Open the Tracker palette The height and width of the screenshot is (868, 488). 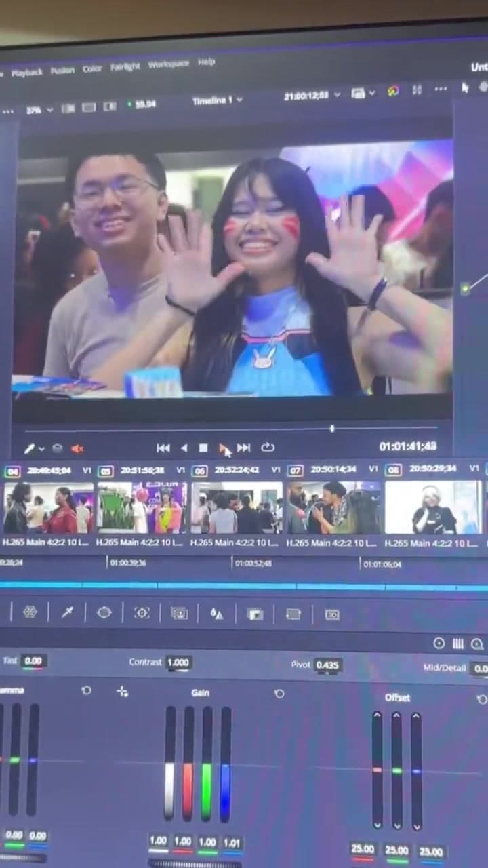coord(141,613)
